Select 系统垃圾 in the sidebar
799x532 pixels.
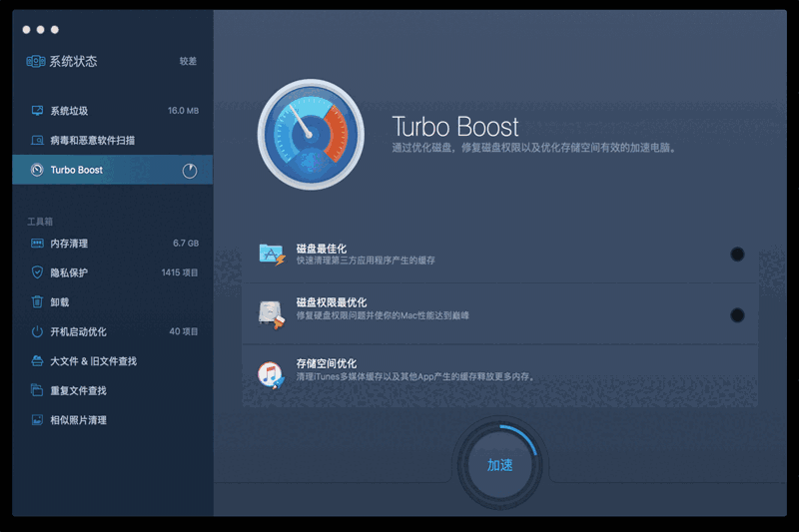click(x=112, y=111)
